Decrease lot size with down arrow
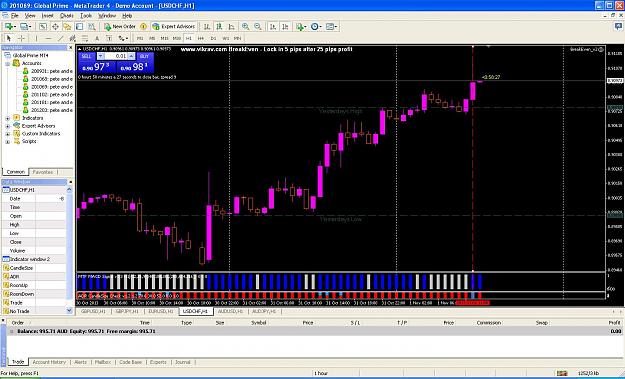The width and height of the screenshot is (625, 379). coord(100,56)
